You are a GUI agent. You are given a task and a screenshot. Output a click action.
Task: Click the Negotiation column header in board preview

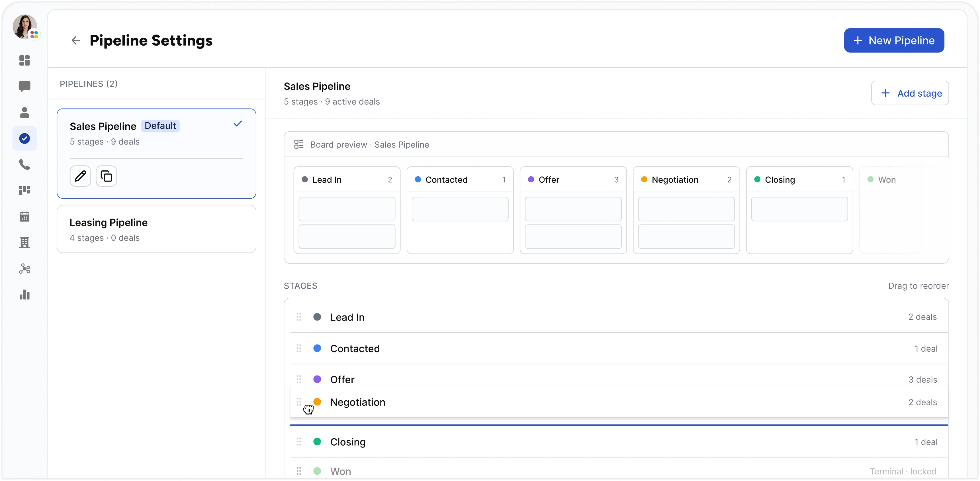coord(686,180)
